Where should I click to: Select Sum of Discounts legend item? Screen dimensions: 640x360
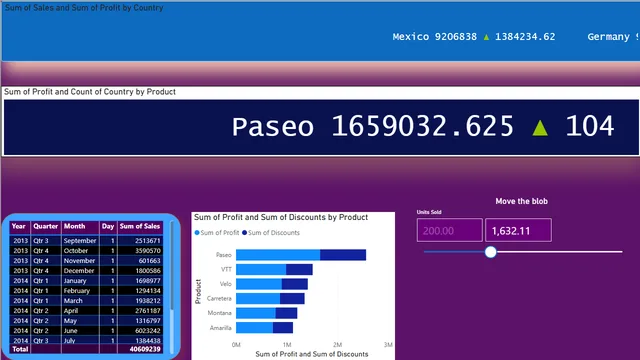pos(271,233)
